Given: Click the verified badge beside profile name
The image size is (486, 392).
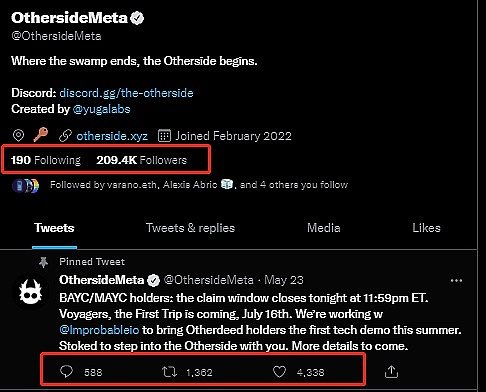Looking at the screenshot, I should [x=137, y=18].
